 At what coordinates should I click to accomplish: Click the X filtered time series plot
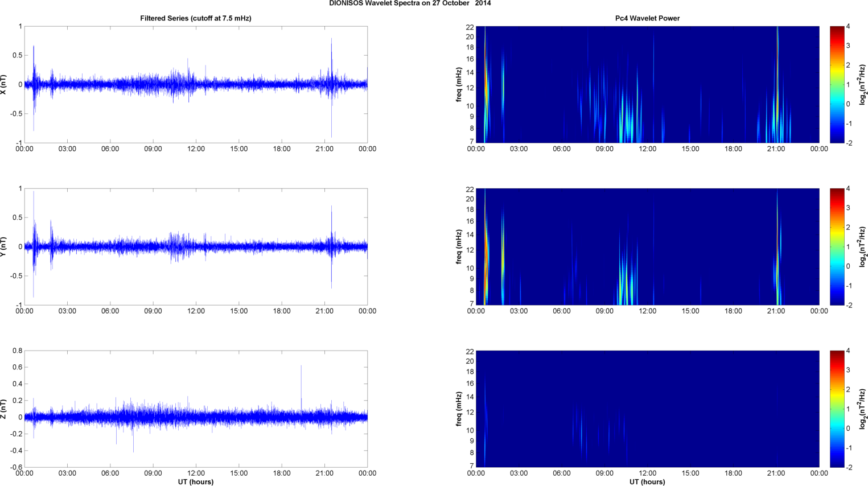(x=196, y=84)
